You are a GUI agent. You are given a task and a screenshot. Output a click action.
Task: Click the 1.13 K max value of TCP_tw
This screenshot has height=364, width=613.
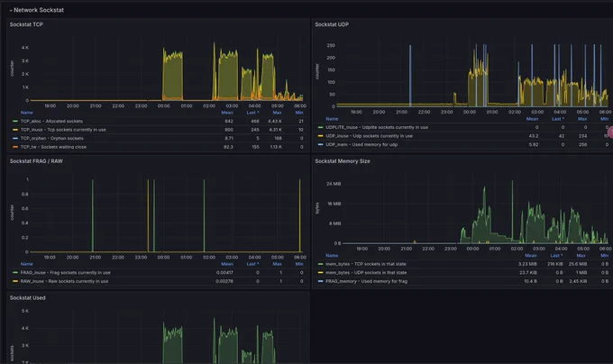[276, 147]
